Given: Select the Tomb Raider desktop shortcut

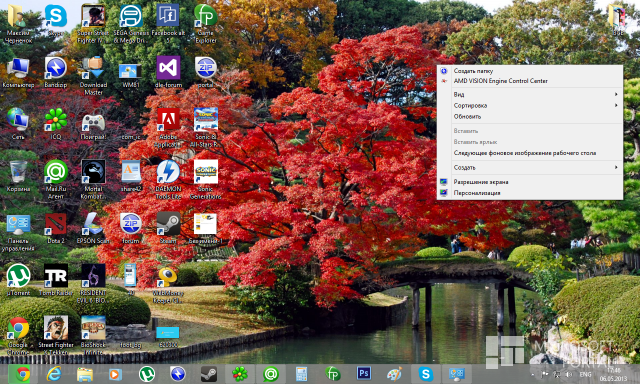Looking at the screenshot, I should [56, 280].
